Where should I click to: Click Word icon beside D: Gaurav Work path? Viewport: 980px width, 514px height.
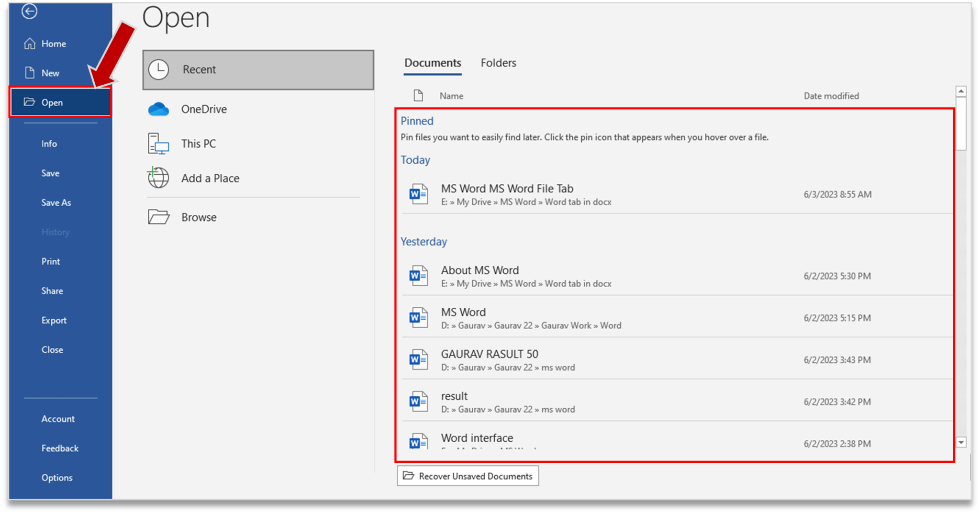[x=419, y=317]
